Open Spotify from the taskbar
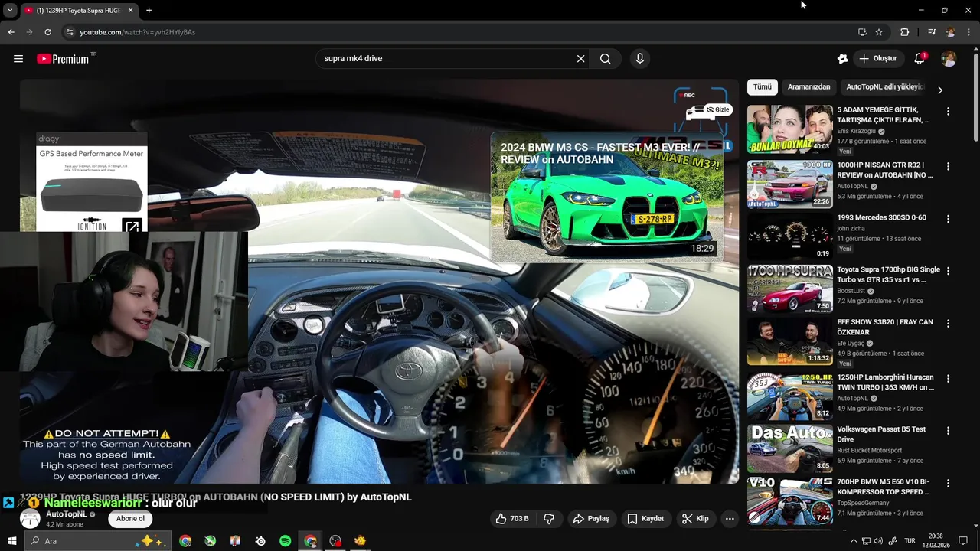This screenshot has width=980, height=551. (285, 541)
